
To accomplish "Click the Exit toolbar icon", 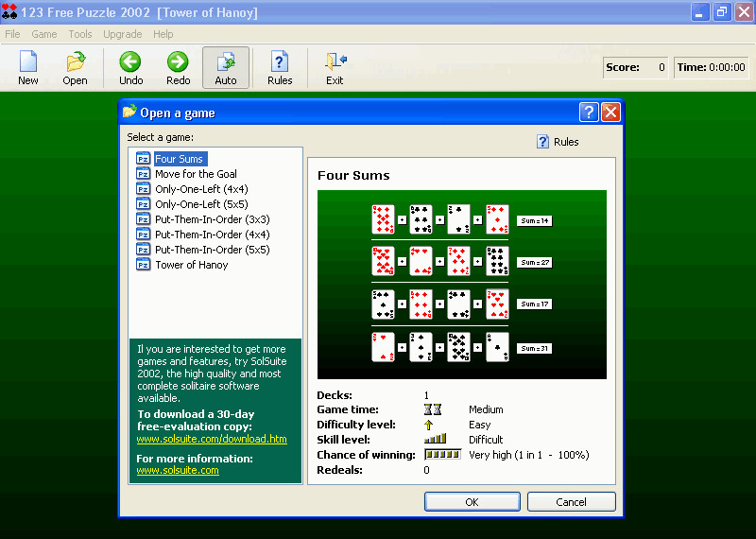I will point(335,61).
